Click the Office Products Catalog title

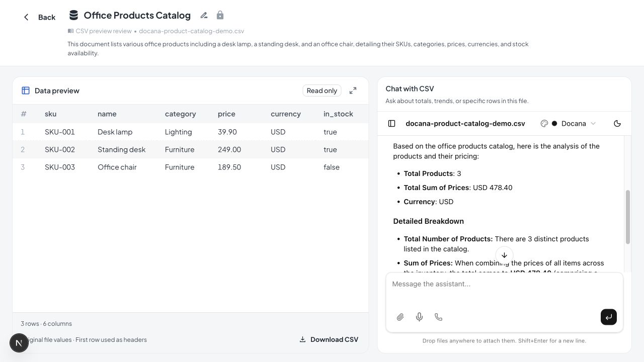pyautogui.click(x=137, y=15)
